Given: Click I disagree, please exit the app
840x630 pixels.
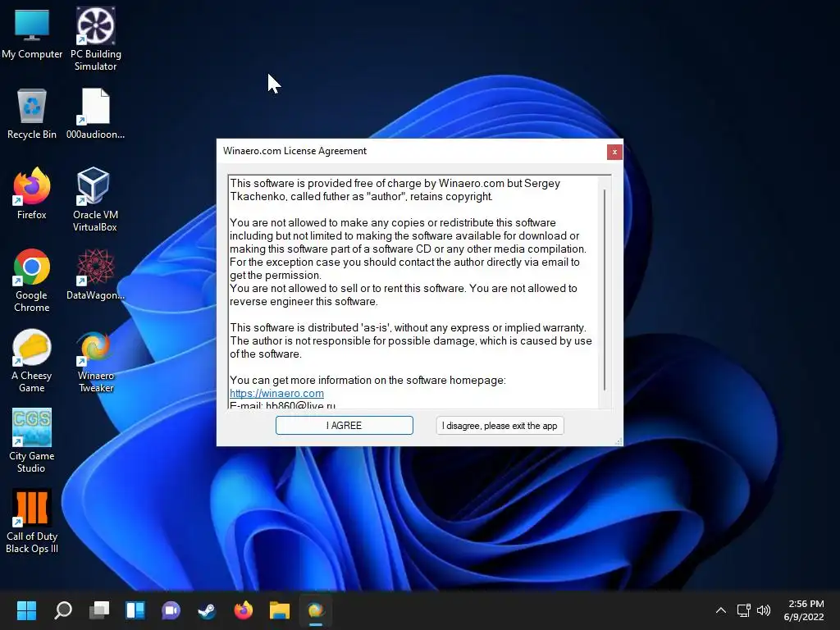Looking at the screenshot, I should 500,426.
